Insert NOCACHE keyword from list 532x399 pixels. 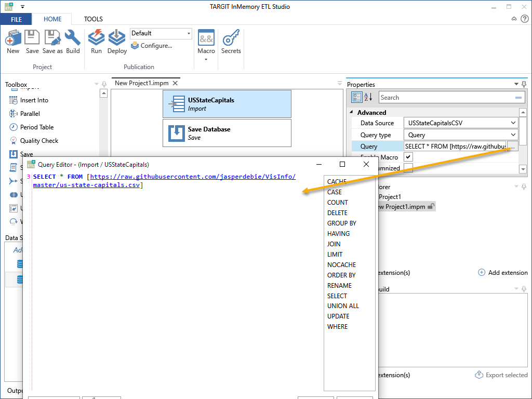342,264
